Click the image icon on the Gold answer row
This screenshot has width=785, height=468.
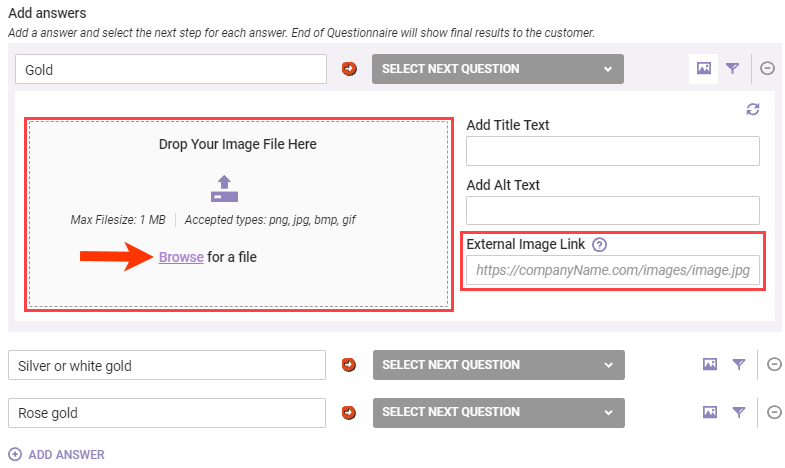(x=704, y=69)
